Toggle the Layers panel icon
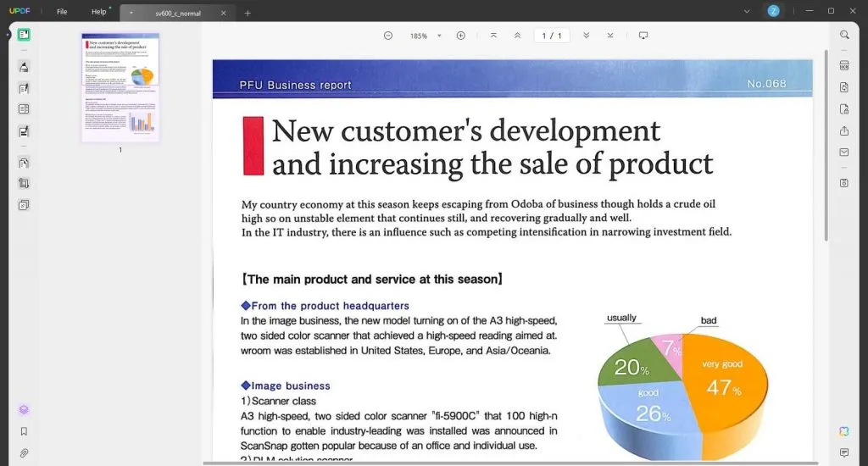This screenshot has height=466, width=868. 23,409
